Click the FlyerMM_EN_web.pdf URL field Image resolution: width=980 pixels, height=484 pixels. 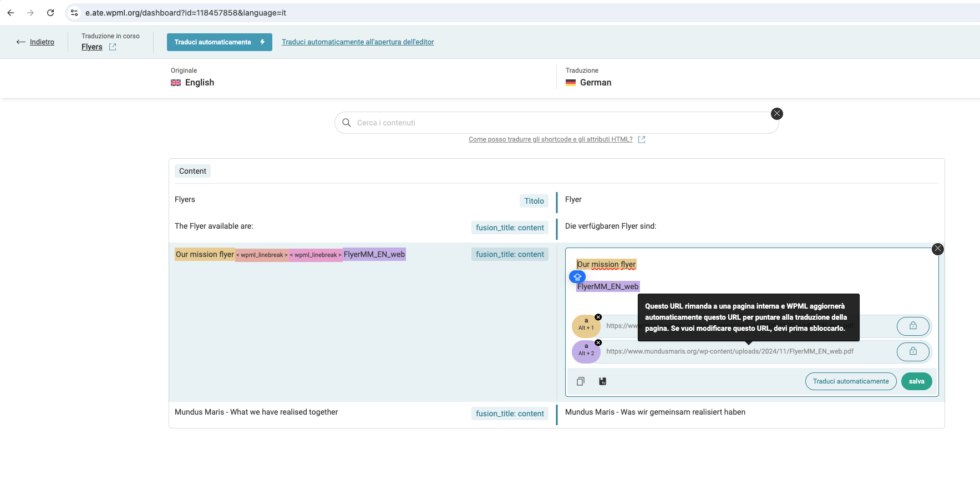tap(730, 351)
